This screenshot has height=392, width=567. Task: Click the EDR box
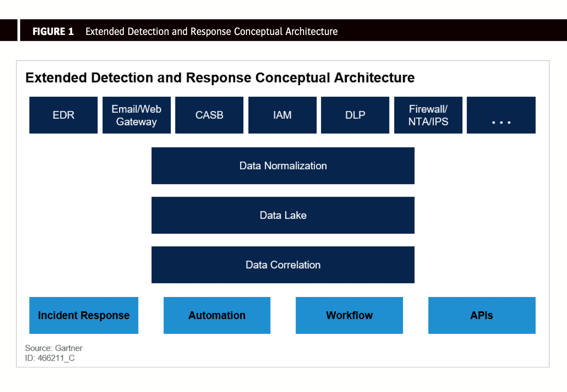63,115
